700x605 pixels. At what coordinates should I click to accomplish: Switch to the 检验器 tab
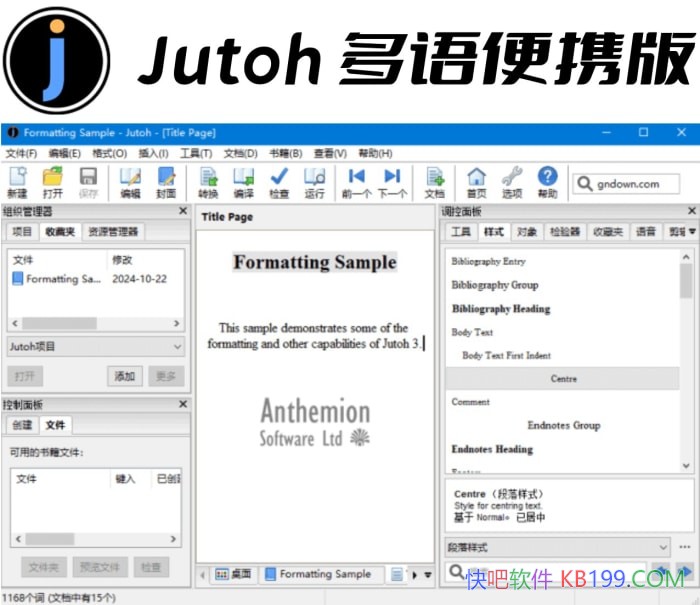pyautogui.click(x=565, y=232)
